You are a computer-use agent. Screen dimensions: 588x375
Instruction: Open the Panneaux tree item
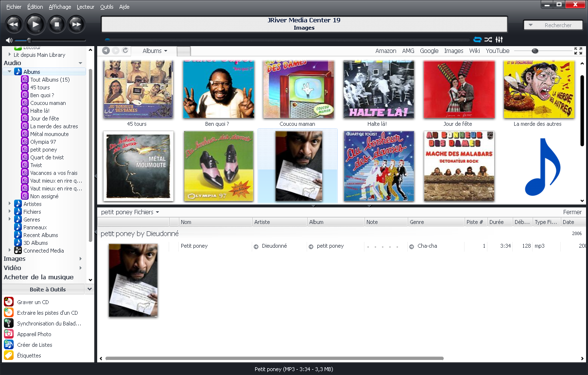tap(35, 227)
